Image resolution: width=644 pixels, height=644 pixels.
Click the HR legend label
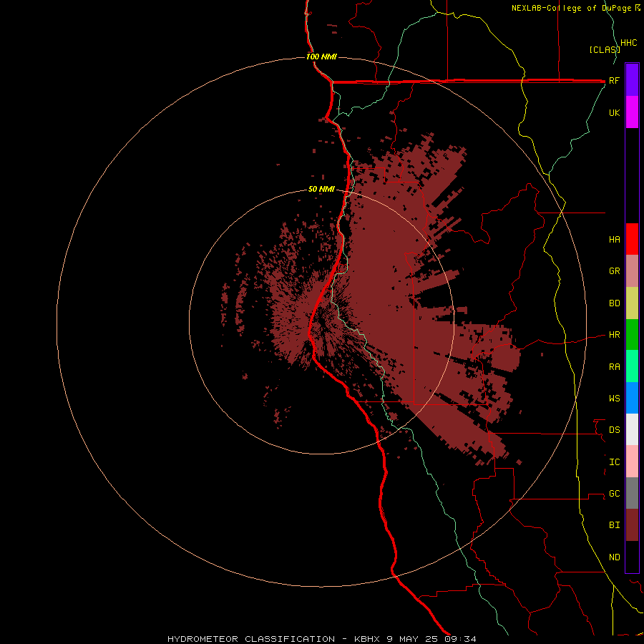pos(614,335)
